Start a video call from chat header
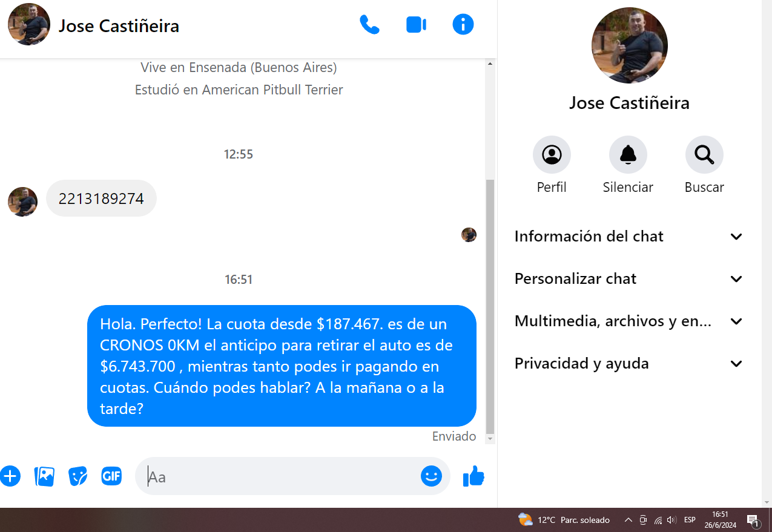Screen dimensions: 772x532 point(416,25)
